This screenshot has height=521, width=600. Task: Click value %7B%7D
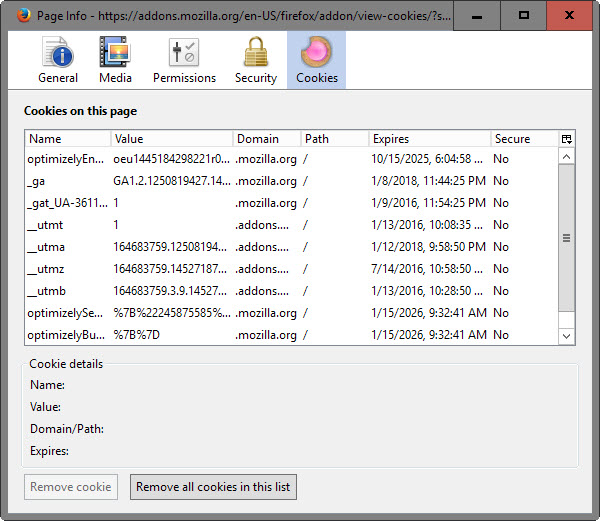point(137,335)
